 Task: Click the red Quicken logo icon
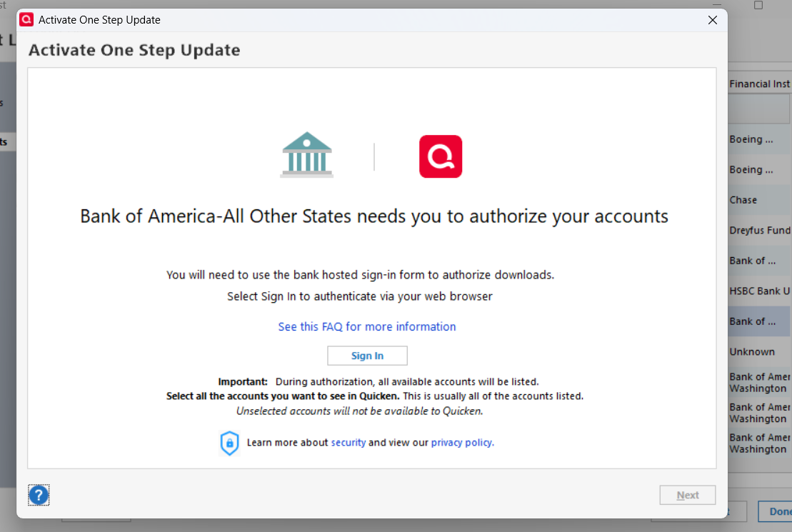click(x=441, y=156)
